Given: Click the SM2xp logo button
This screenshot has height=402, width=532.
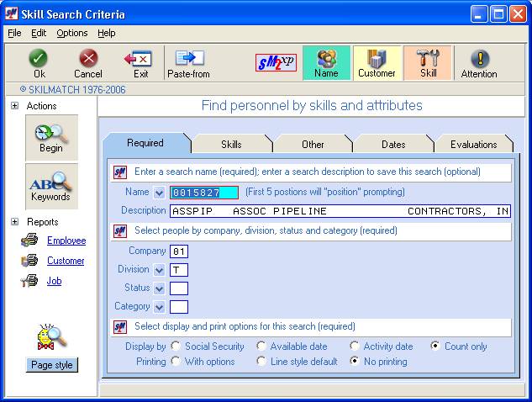Looking at the screenshot, I should click(x=276, y=62).
